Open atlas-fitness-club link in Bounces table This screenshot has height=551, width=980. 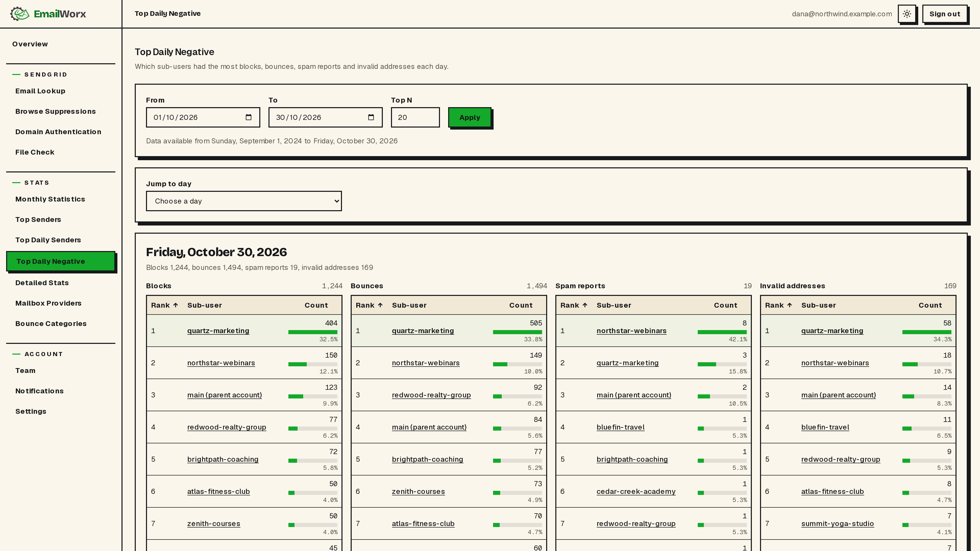[x=423, y=524]
